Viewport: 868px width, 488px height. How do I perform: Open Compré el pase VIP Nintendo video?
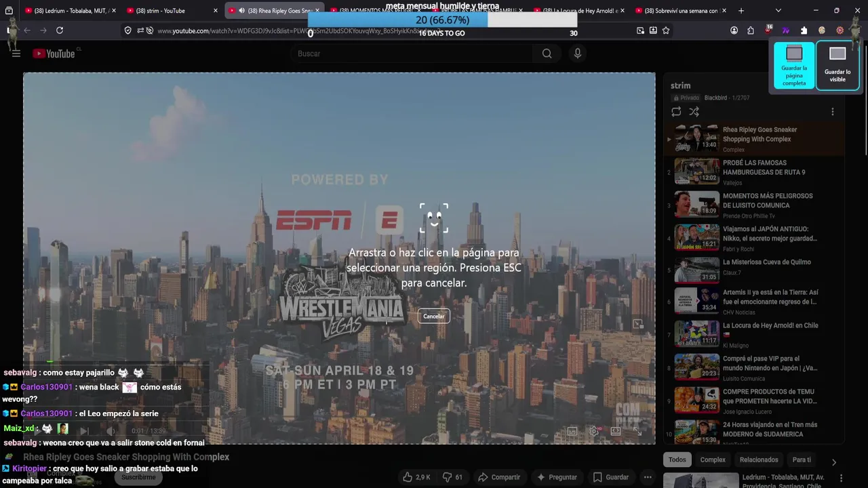pos(754,368)
